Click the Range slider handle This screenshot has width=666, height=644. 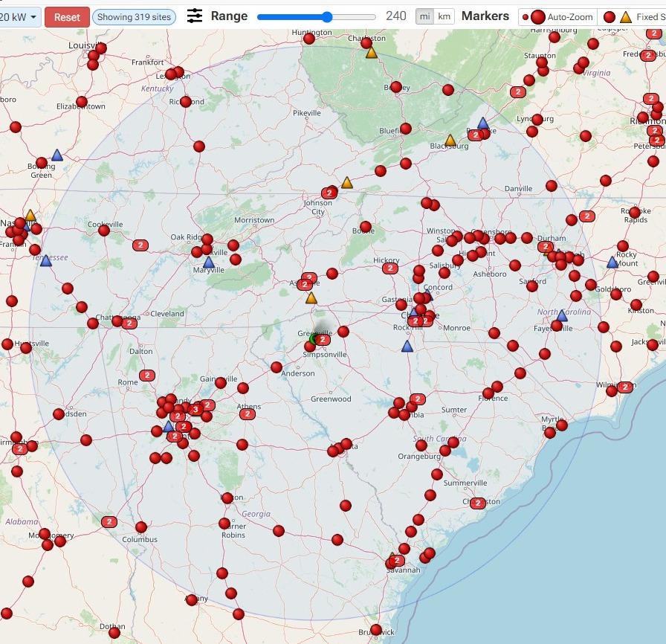point(326,17)
